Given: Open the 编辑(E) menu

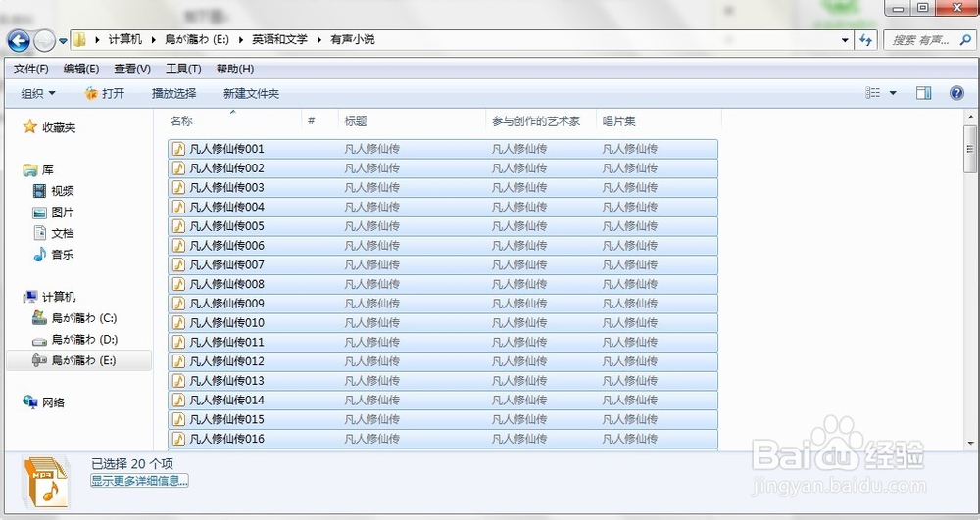Looking at the screenshot, I should click(x=81, y=69).
